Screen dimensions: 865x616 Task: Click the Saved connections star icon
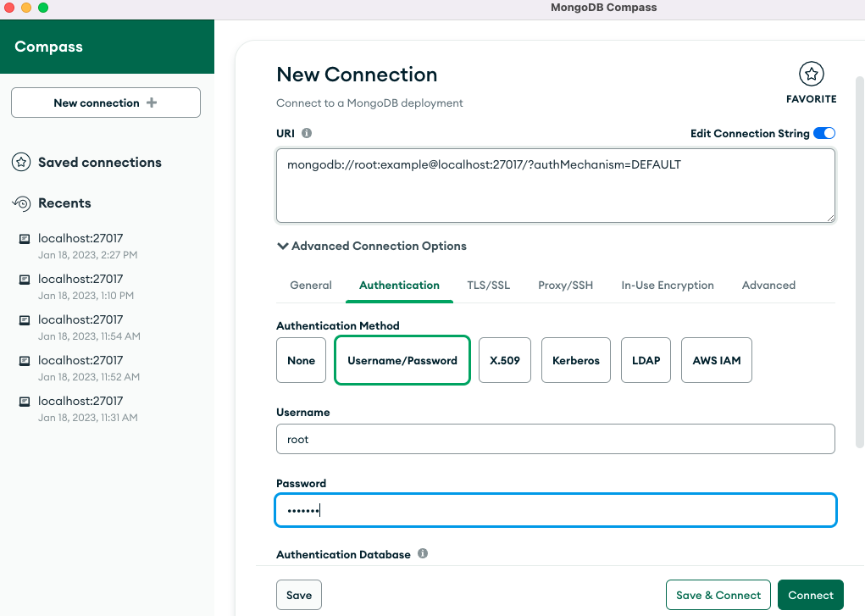click(21, 163)
